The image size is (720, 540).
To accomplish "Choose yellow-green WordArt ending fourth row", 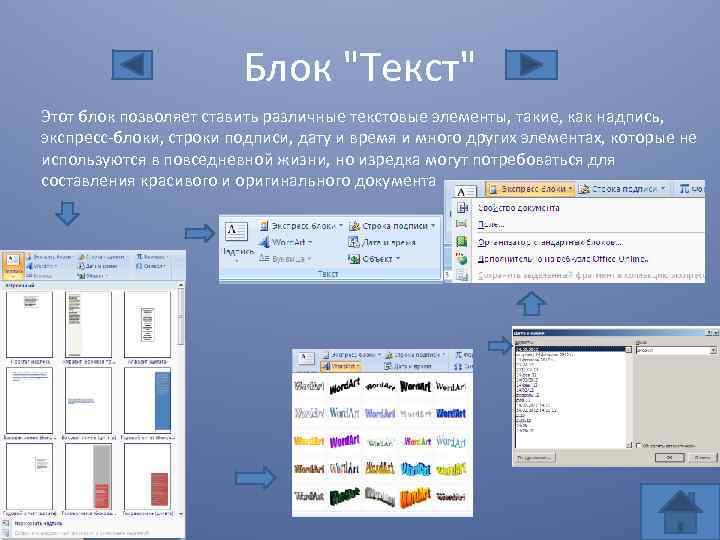I will (x=451, y=469).
